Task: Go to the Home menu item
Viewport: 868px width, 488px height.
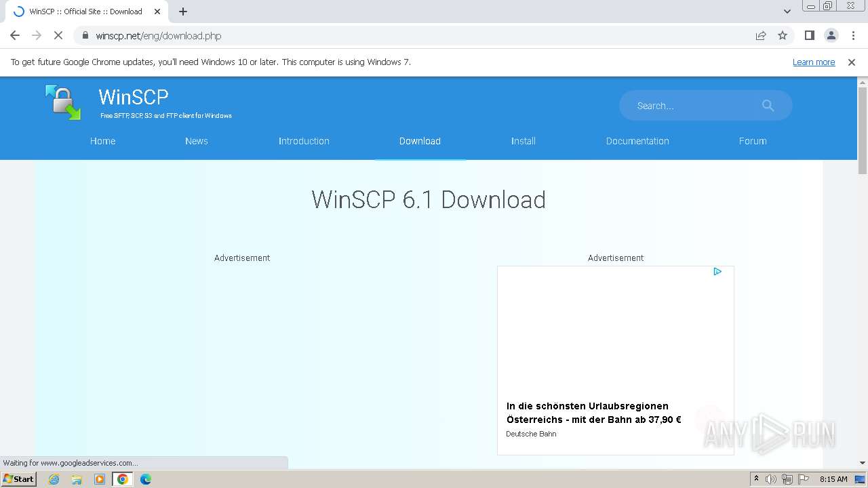Action: 103,141
